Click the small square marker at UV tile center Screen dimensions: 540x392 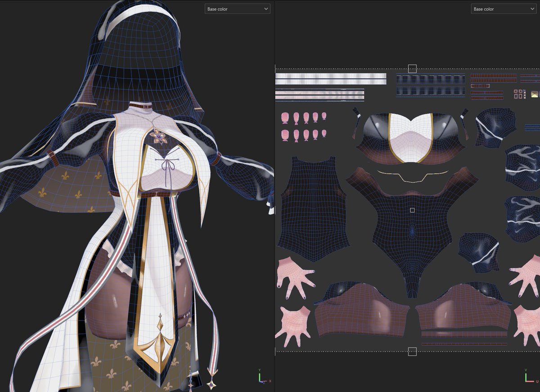412,210
